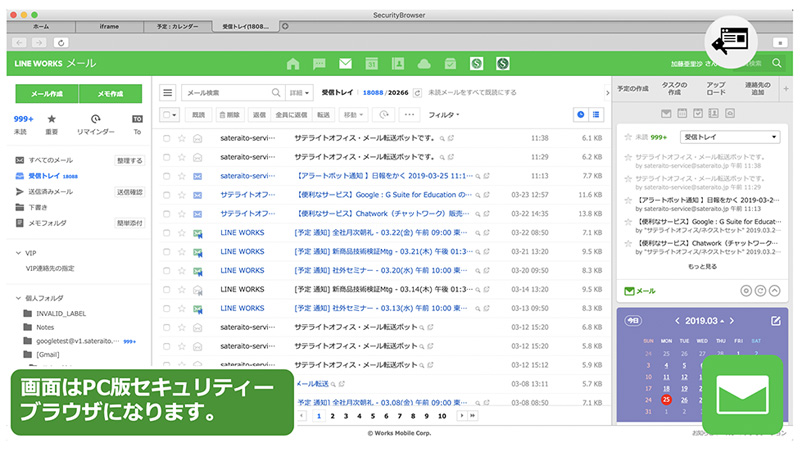The height and width of the screenshot is (460, 800).
Task: Open the cloud drive icon in header
Action: tap(424, 64)
